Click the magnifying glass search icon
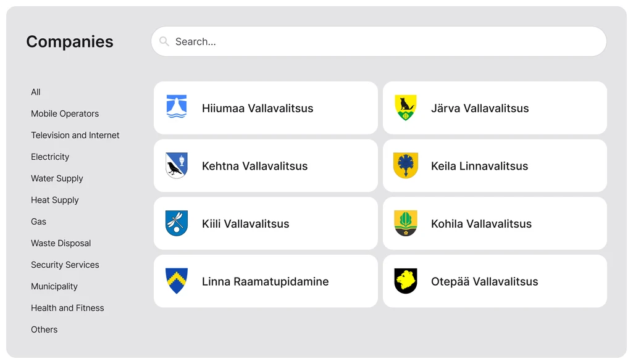The width and height of the screenshot is (633, 364). [164, 41]
